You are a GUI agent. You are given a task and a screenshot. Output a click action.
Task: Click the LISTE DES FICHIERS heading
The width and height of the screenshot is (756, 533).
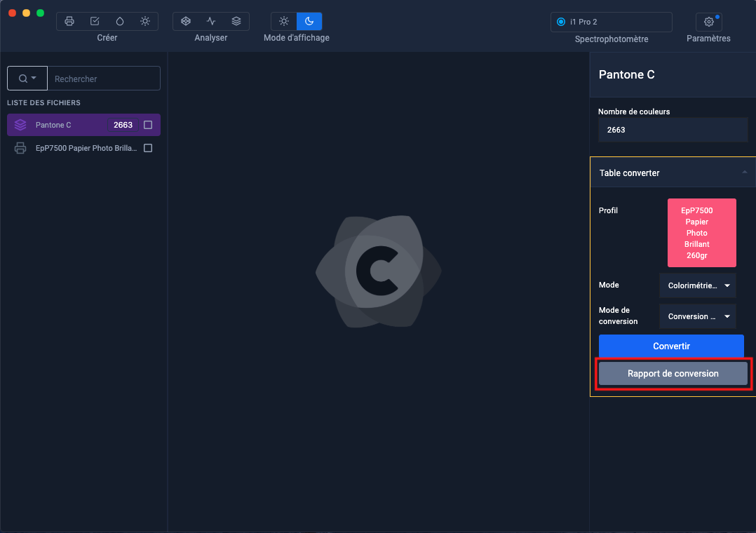[43, 102]
